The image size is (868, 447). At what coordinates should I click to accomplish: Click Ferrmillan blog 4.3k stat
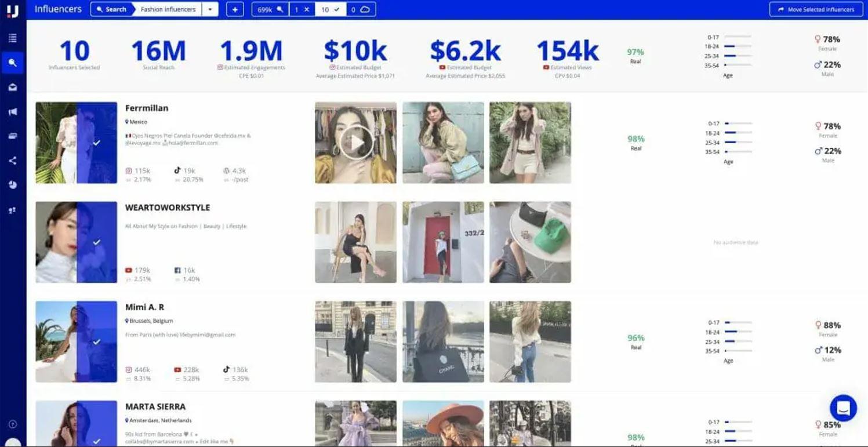234,171
